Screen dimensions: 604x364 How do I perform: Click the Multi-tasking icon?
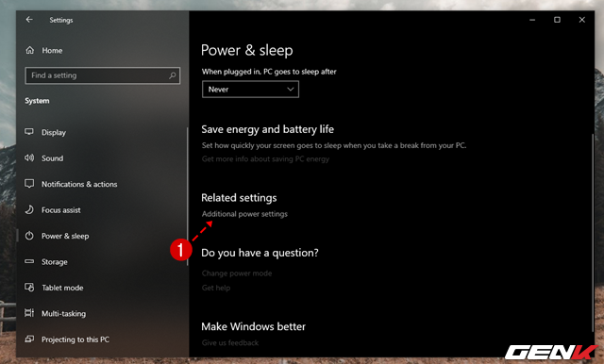(x=29, y=313)
